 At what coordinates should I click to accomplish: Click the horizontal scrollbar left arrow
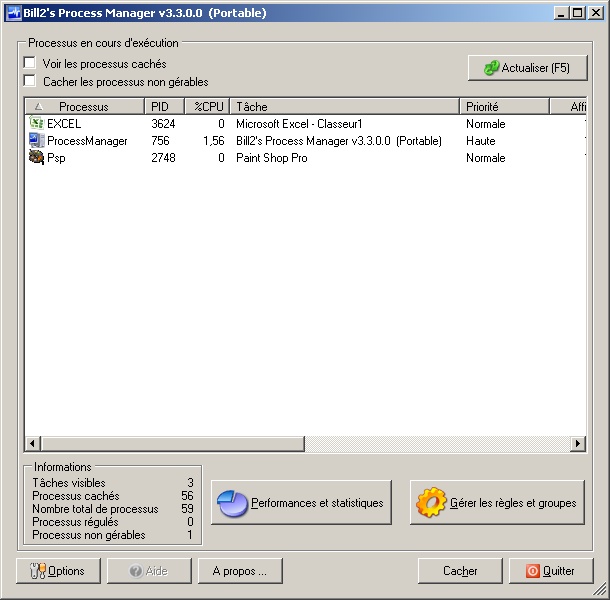click(33, 444)
